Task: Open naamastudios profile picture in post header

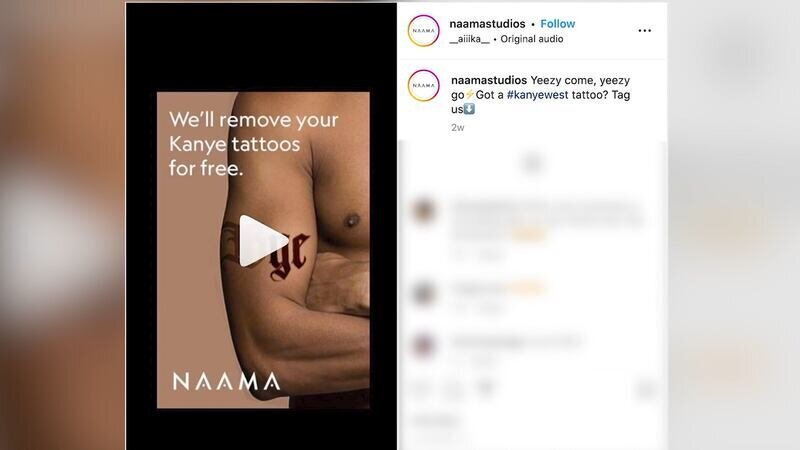Action: 423,31
